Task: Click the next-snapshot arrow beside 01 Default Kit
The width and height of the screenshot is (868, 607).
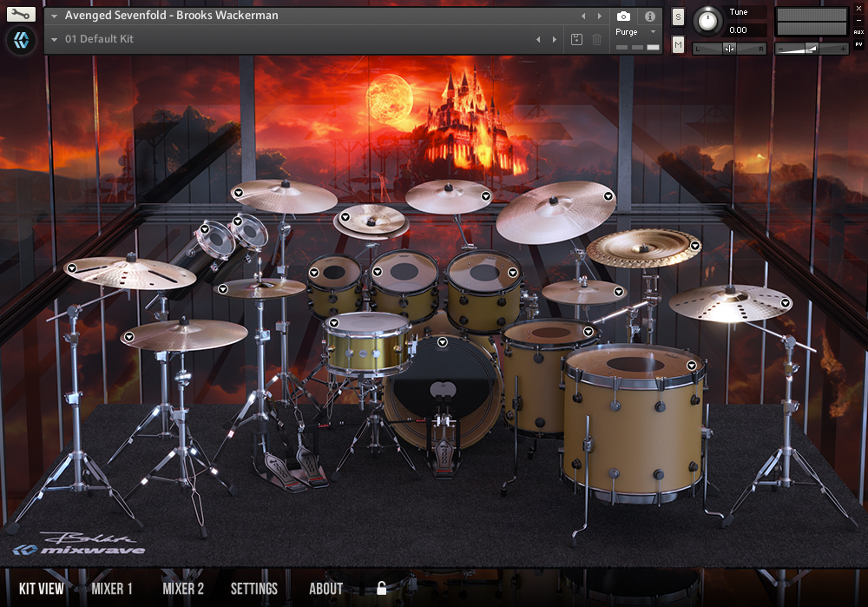Action: [554, 39]
